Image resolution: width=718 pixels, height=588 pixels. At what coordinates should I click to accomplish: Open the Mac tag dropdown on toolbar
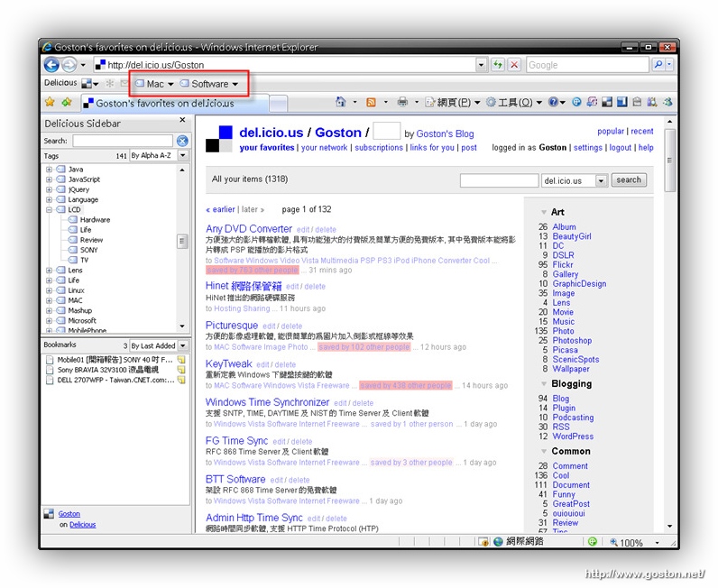coord(170,84)
